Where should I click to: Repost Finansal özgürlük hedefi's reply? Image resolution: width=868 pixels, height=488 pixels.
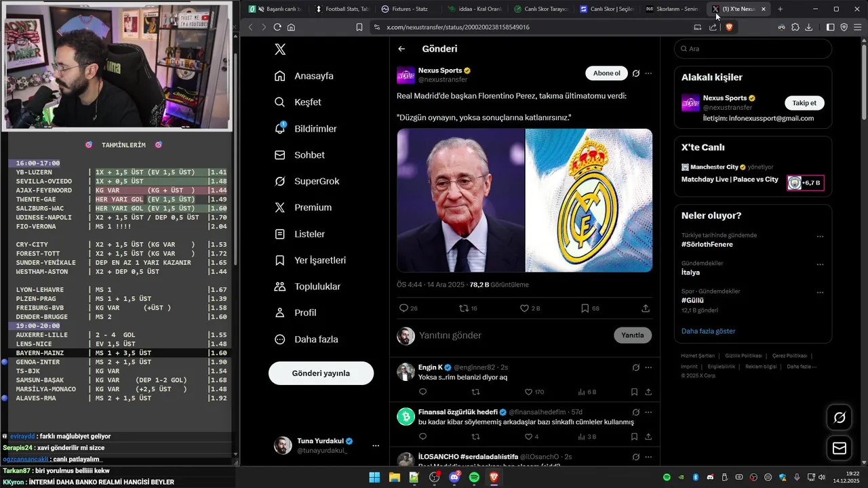click(475, 436)
